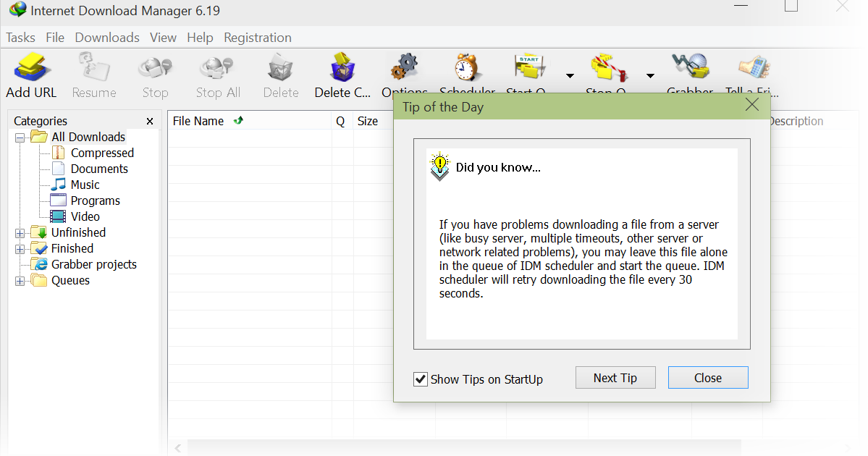Image resolution: width=868 pixels, height=456 pixels.
Task: Select the Video category
Action: (85, 217)
